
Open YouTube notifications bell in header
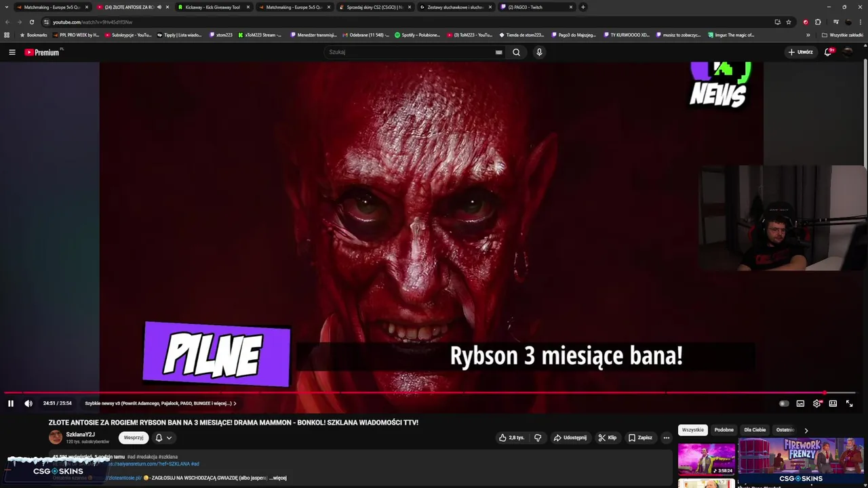pyautogui.click(x=828, y=52)
